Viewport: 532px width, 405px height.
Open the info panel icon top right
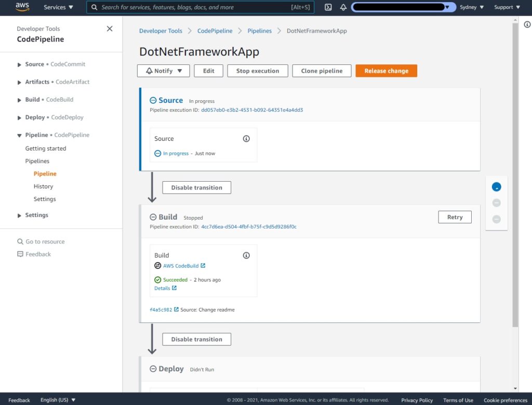point(527,24)
